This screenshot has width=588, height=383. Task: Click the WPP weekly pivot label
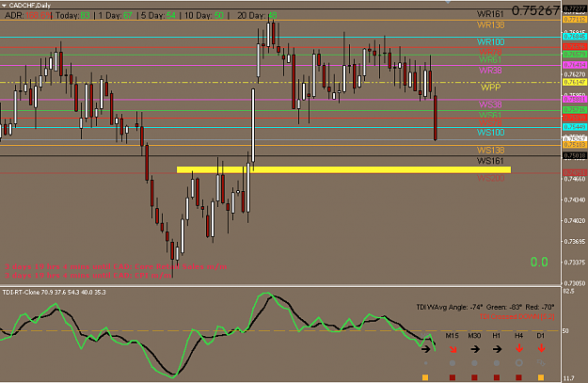(x=490, y=88)
